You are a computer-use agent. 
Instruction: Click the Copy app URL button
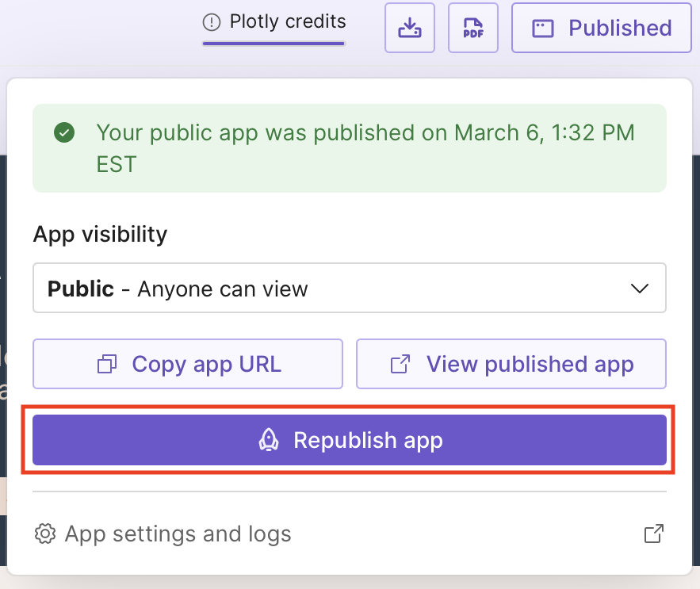[x=187, y=364]
